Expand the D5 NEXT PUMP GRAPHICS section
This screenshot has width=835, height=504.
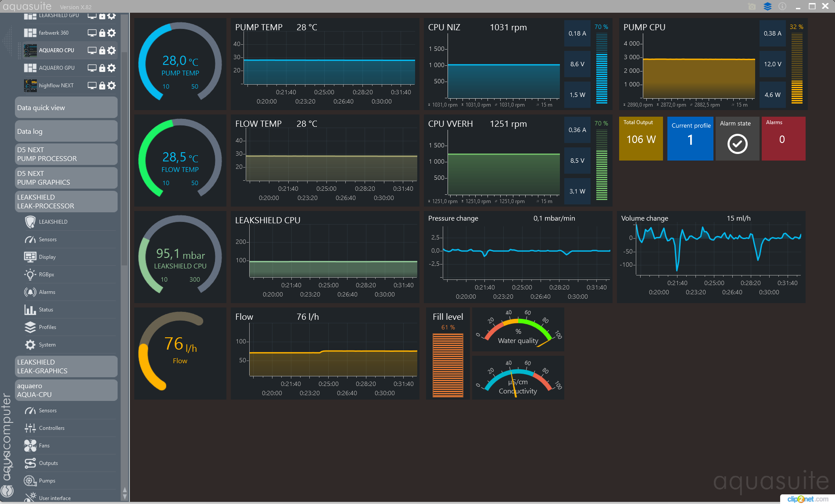[66, 178]
